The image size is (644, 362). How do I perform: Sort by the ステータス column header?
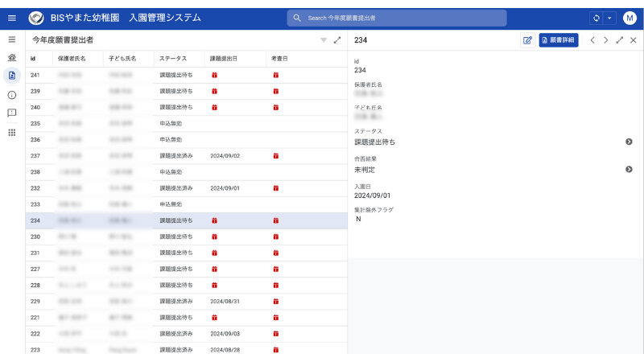(173, 59)
